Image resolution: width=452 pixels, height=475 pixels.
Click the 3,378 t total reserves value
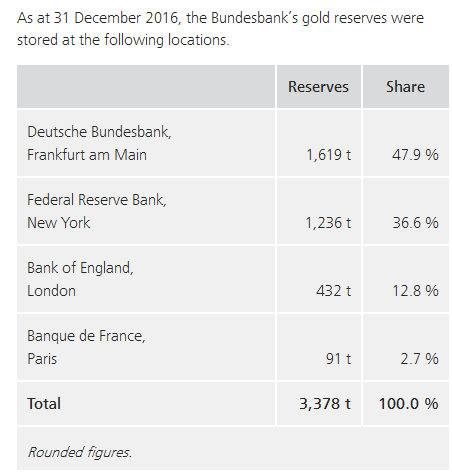(325, 404)
